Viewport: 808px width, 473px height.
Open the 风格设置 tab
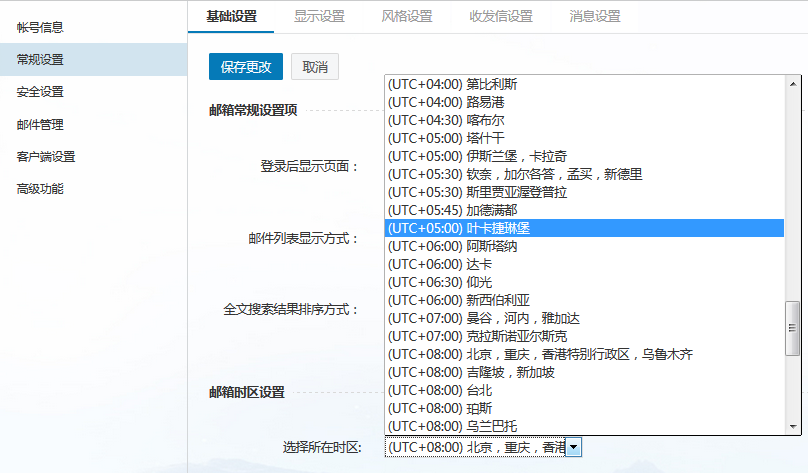[x=407, y=16]
